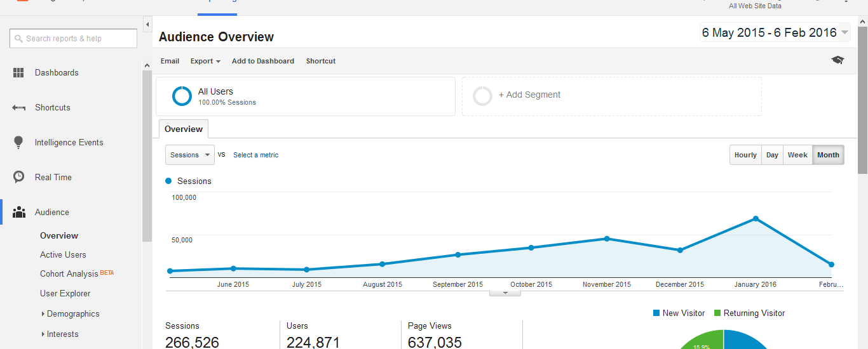Switch chart granularity to Hourly
868x349 pixels.
(x=745, y=155)
